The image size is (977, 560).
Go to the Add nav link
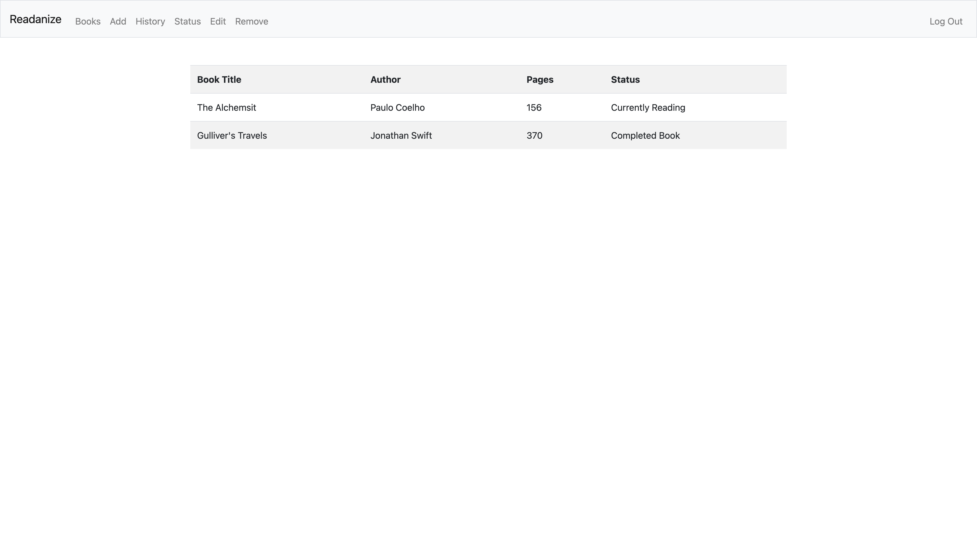[x=118, y=21]
